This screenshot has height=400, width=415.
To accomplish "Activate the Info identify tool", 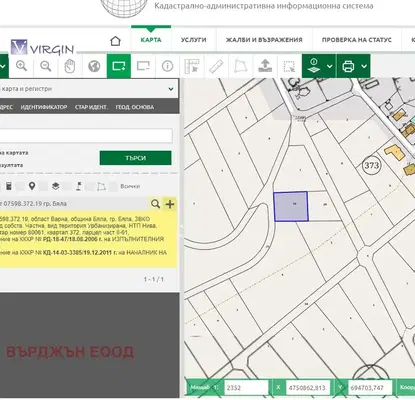I will 167,66.
